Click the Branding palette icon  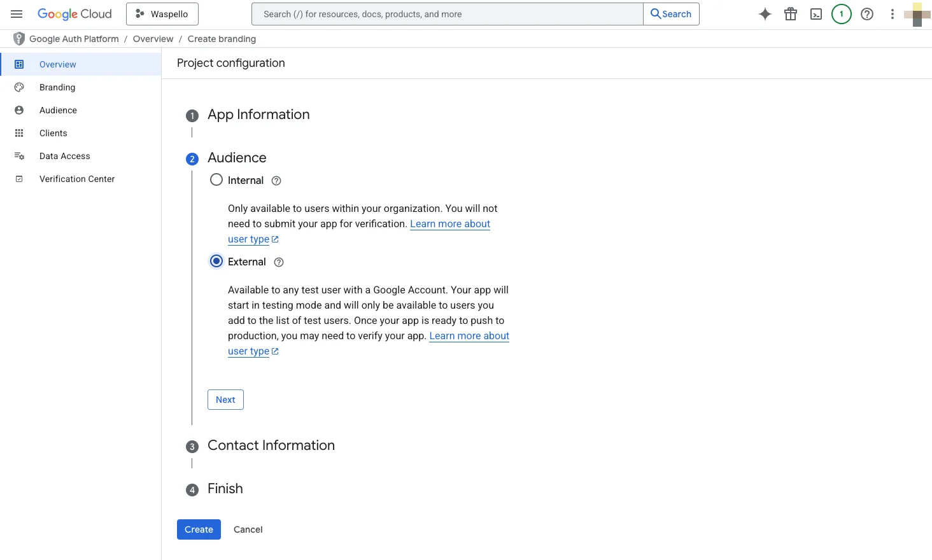[x=19, y=87]
